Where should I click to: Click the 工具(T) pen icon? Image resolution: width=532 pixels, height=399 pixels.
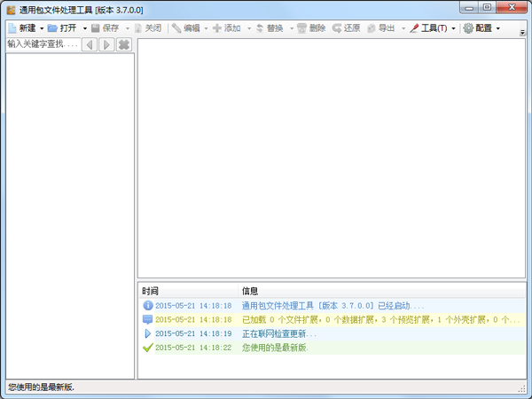(414, 28)
